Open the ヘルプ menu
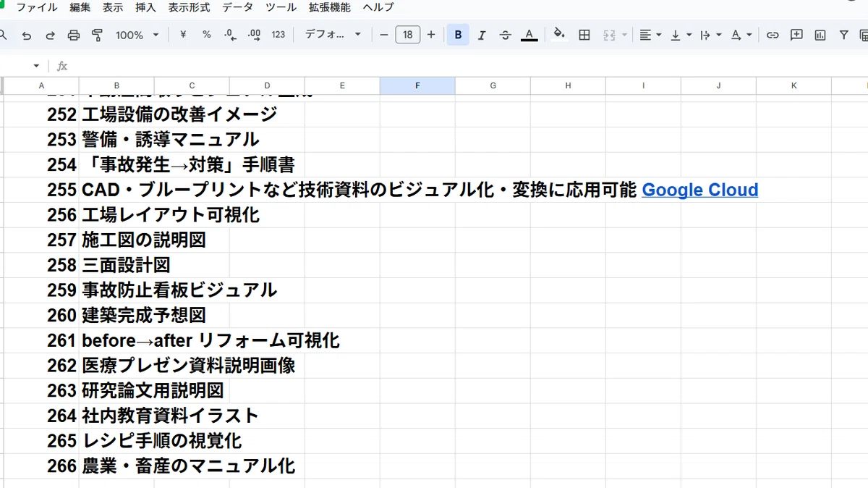The height and width of the screenshot is (488, 868). [x=378, y=7]
